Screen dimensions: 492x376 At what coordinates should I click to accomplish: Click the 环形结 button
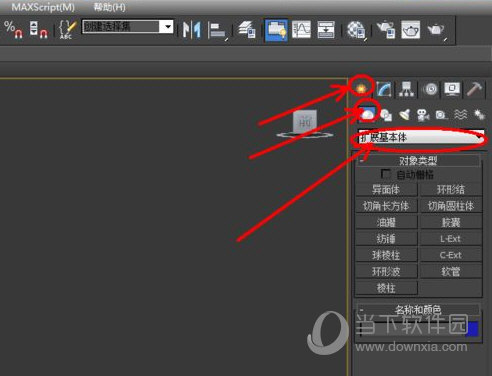tap(451, 189)
